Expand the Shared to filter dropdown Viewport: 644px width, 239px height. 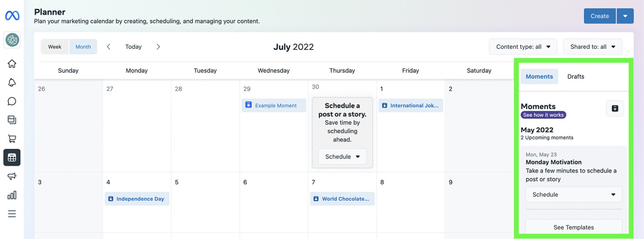point(592,47)
